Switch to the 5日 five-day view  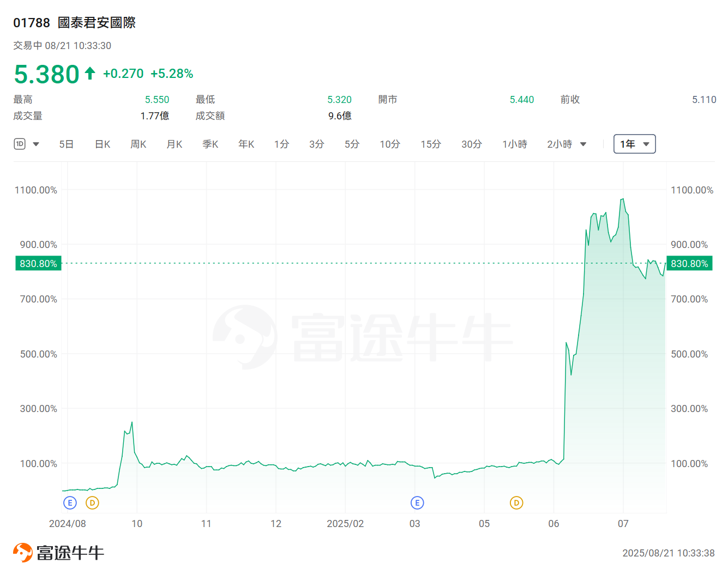pos(66,144)
